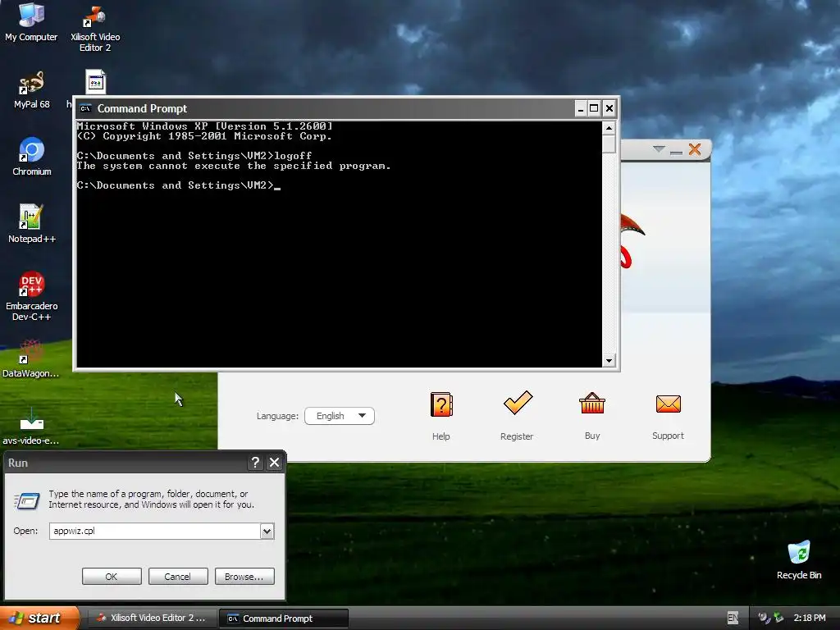Viewport: 840px width, 630px height.
Task: Click the Command Prompt title bar icon
Action: 85,109
